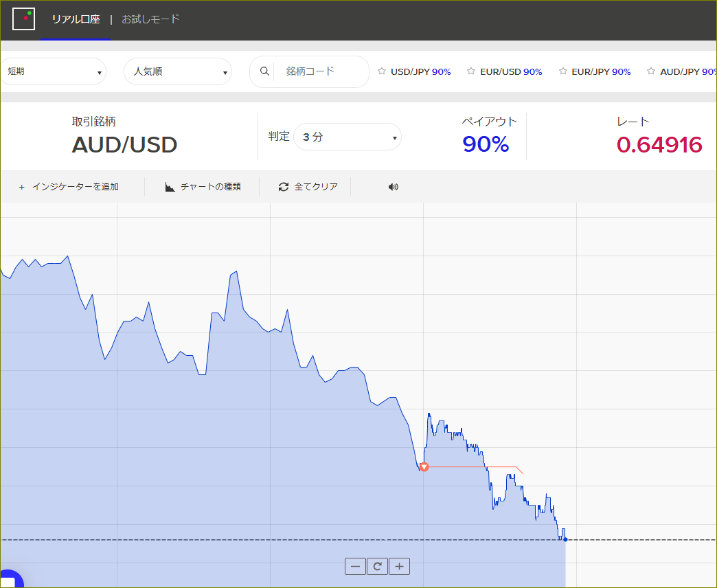
Task: Click the chart reset refresh icon
Action: [x=377, y=567]
